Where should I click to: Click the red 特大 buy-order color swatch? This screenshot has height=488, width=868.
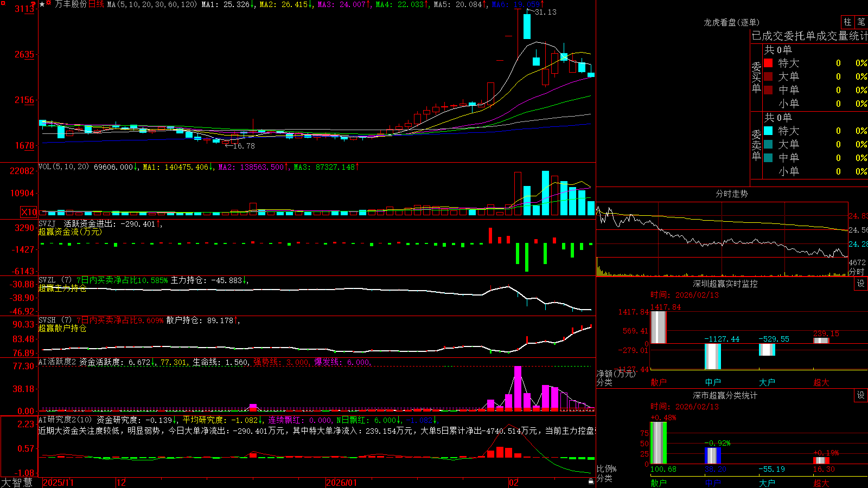pyautogui.click(x=768, y=63)
